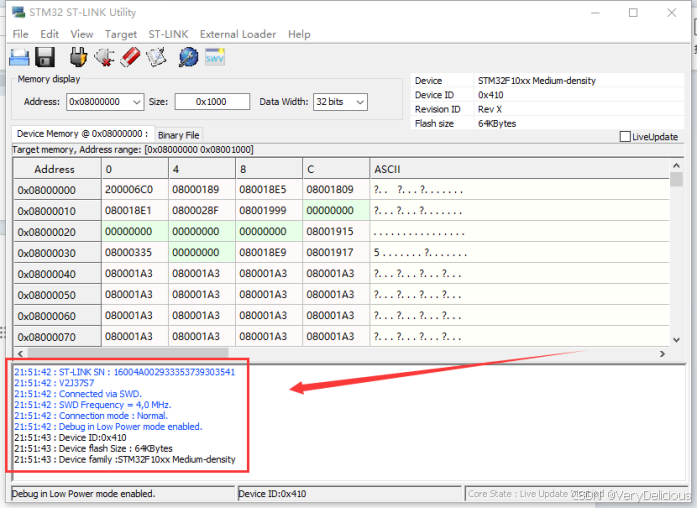
Task: Click the memory table scroll up arrow
Action: [x=676, y=166]
